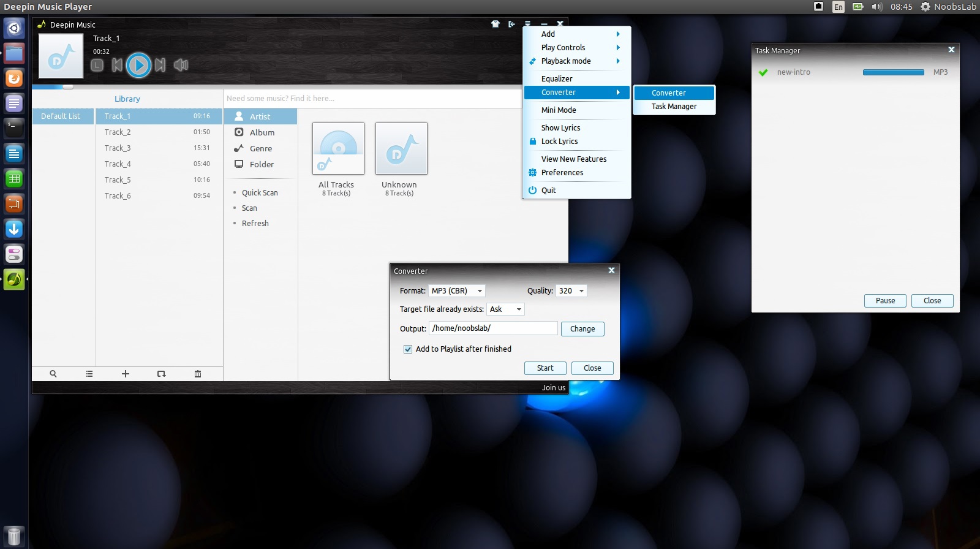Toggle Add to Playlist after finished checkbox
The image size is (980, 549).
click(x=408, y=349)
